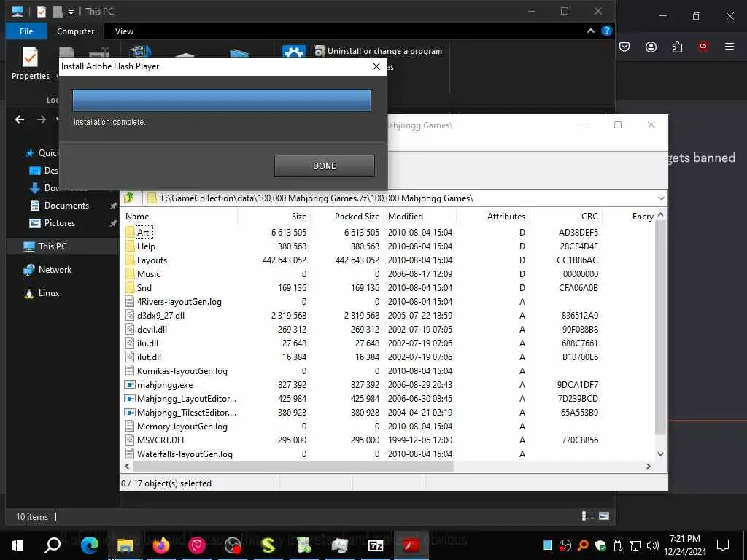Open Microsoft Edge from taskbar
The image size is (747, 560).
pos(89,545)
